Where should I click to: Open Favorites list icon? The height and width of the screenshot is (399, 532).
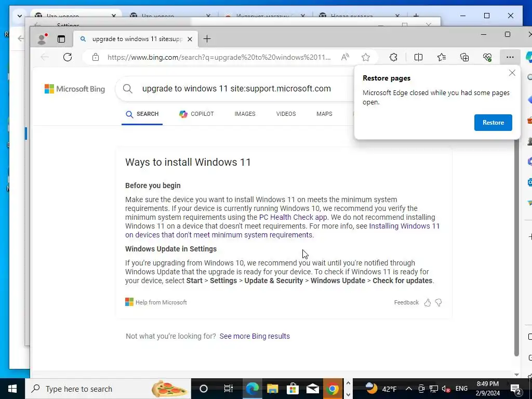pyautogui.click(x=442, y=57)
